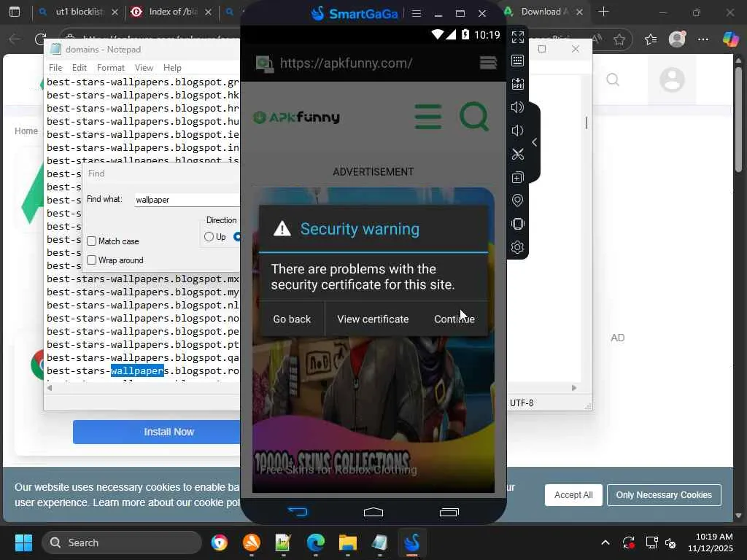Open Notepad Help menu

tap(172, 68)
